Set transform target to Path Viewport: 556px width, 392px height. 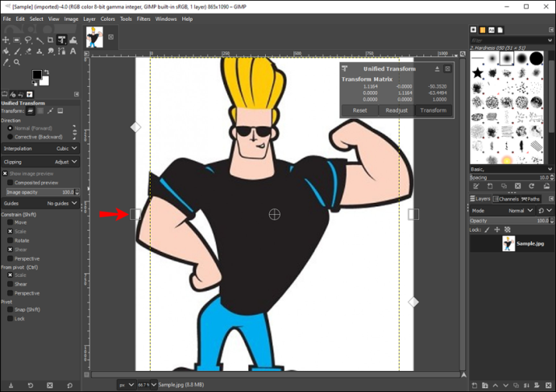(x=50, y=111)
